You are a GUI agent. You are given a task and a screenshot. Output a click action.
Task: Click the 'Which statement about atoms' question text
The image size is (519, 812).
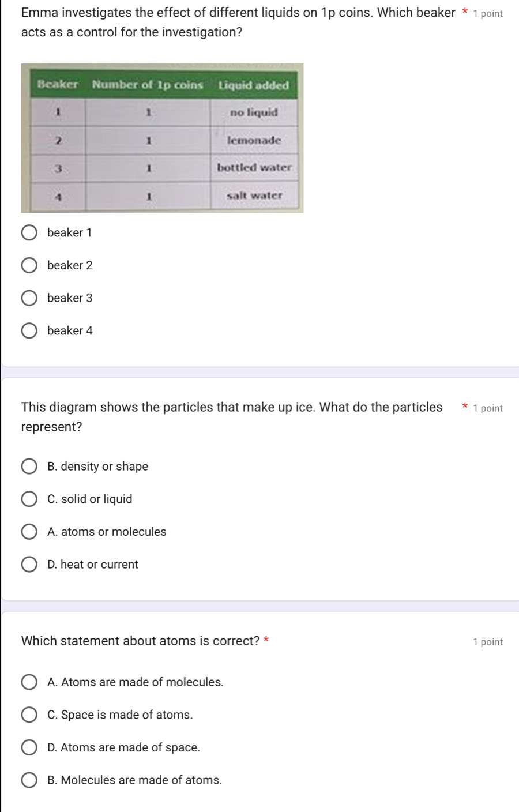pyautogui.click(x=140, y=641)
